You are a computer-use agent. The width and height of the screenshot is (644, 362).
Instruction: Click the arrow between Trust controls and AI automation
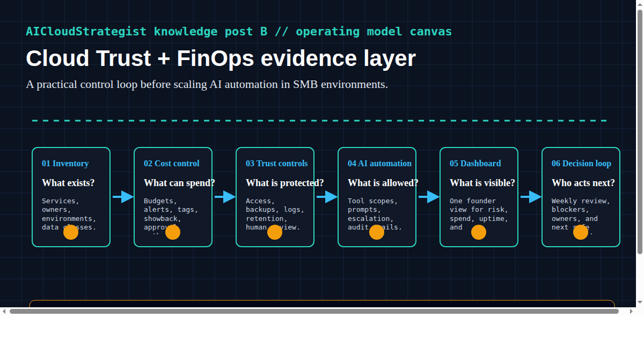327,197
